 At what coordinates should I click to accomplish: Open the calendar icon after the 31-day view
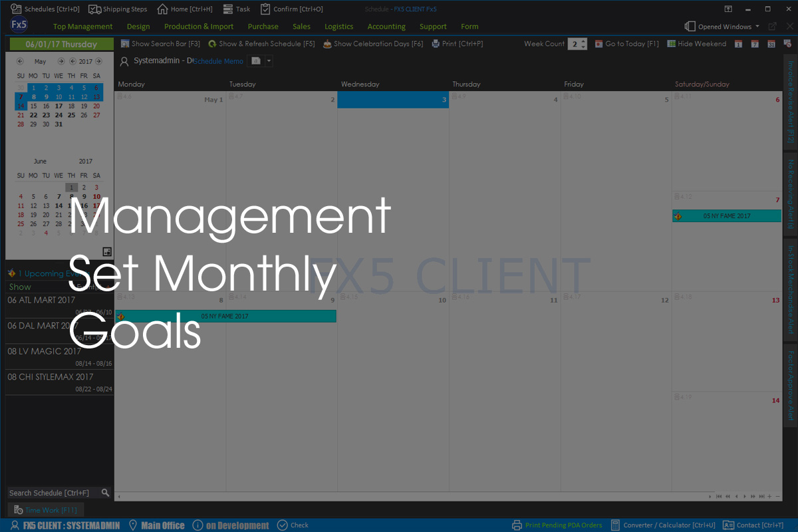click(786, 44)
